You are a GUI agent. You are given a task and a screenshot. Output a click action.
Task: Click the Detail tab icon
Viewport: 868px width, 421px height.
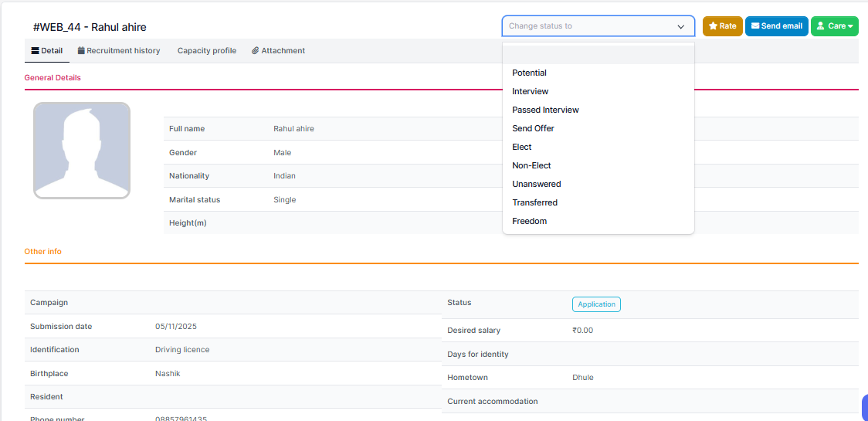coord(35,51)
